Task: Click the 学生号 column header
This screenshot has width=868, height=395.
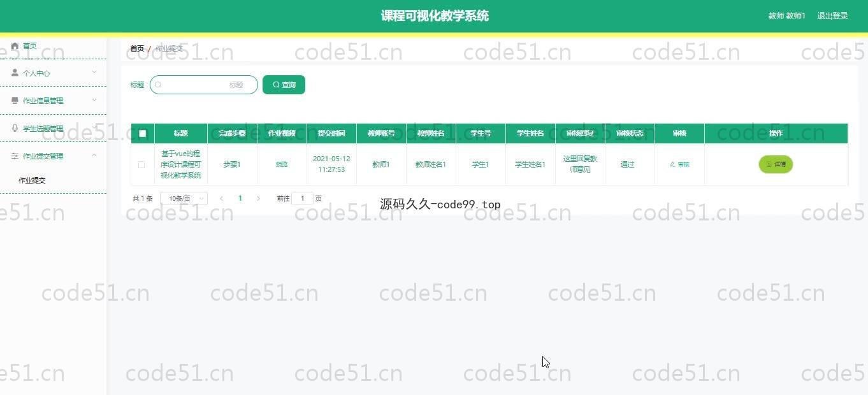Action: point(481,133)
